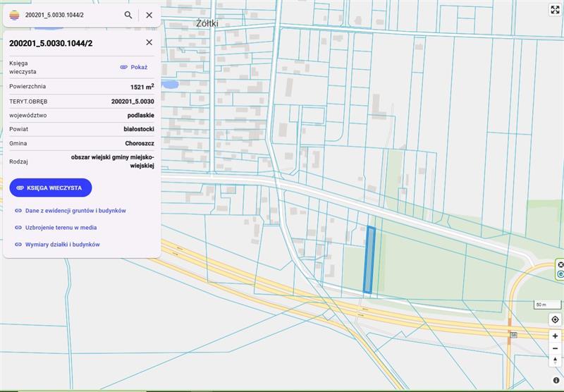
Task: Show map attribution info icon
Action: point(556,381)
